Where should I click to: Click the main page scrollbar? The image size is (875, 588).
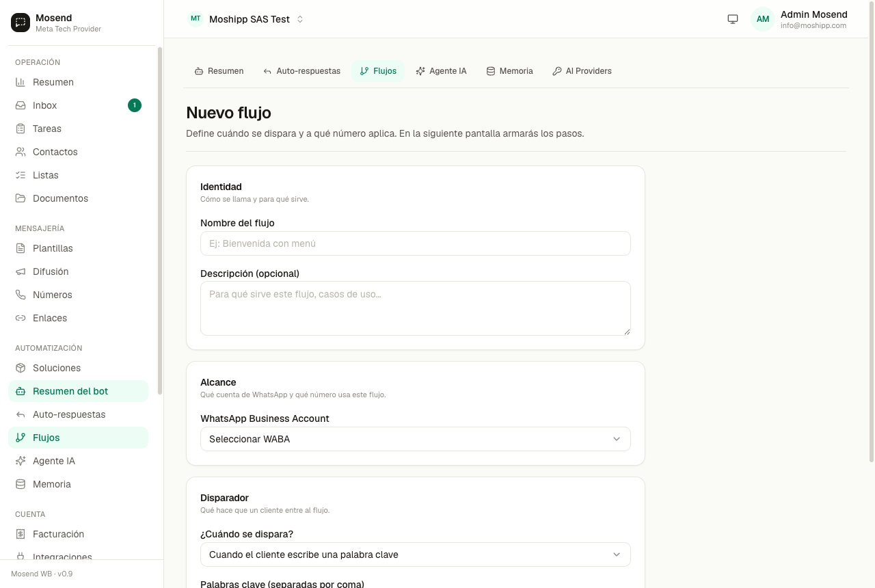tap(871, 231)
